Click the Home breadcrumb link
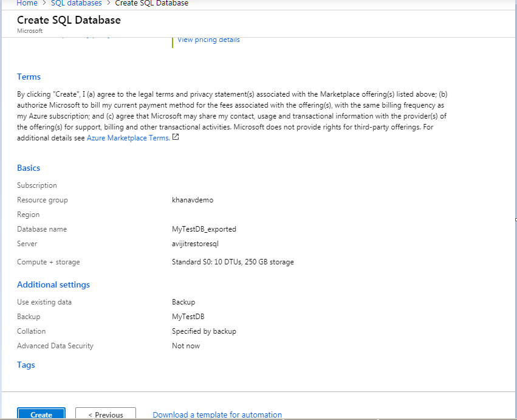 (27, 4)
